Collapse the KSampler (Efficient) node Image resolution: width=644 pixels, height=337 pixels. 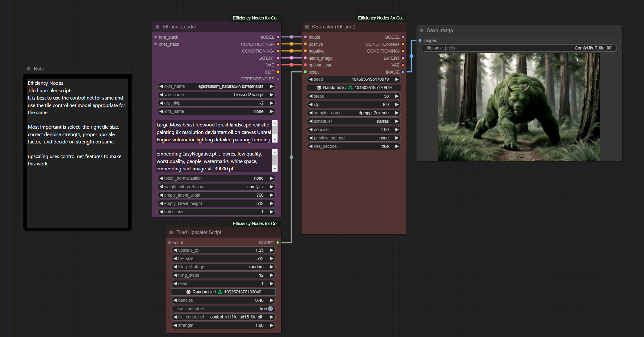[x=307, y=27]
